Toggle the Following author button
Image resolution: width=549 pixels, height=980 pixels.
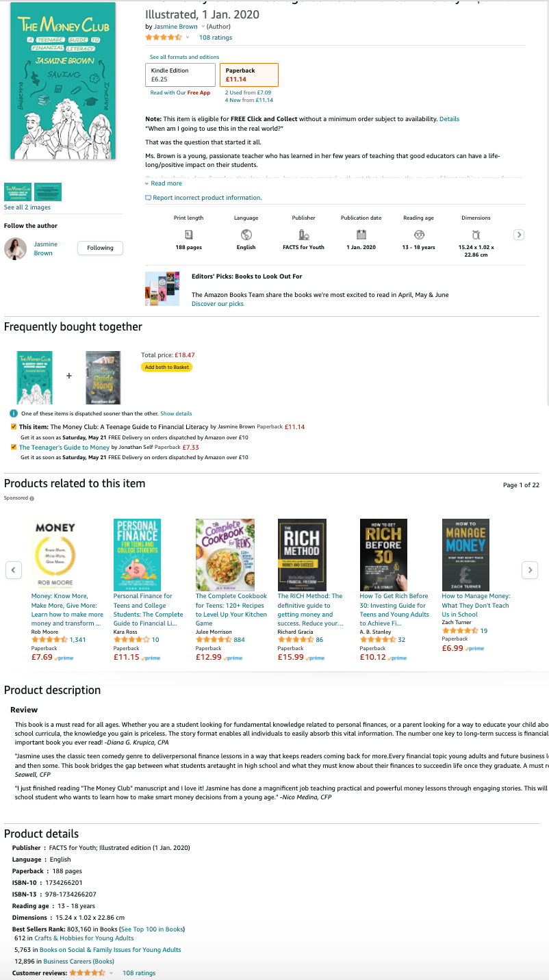coord(100,248)
